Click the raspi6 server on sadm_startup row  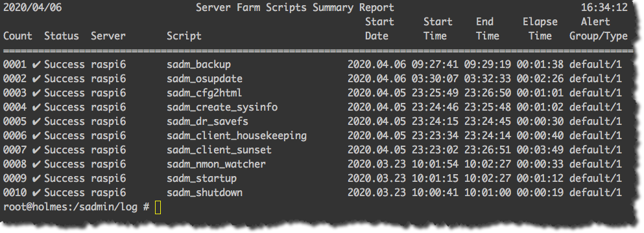tap(108, 179)
